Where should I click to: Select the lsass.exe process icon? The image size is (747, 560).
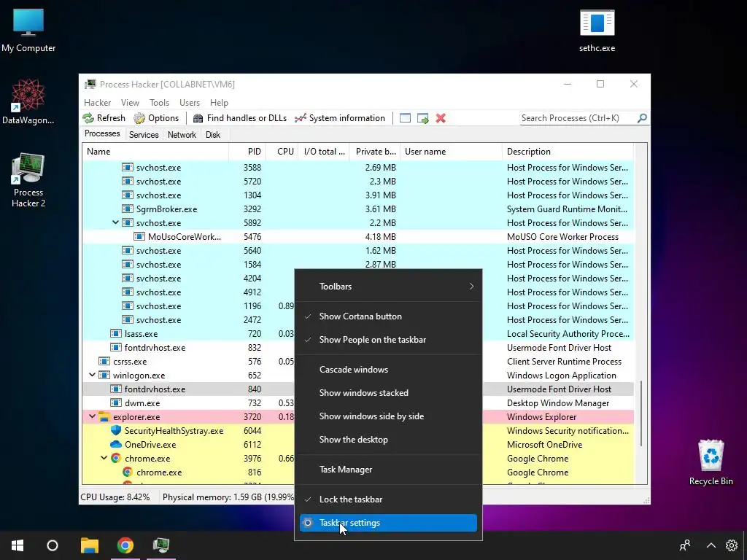click(116, 334)
